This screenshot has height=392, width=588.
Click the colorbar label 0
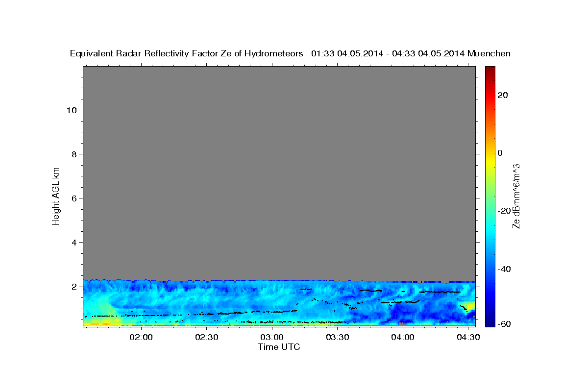(x=500, y=153)
